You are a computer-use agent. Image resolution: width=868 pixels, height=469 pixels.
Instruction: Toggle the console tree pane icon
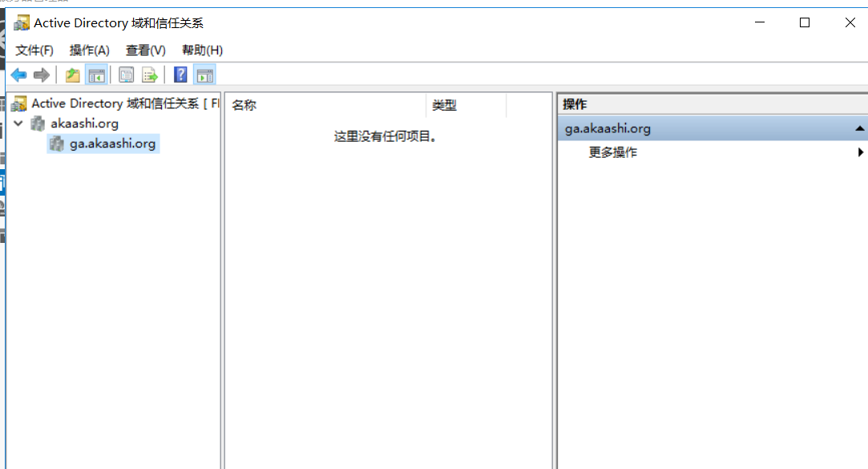tap(96, 75)
